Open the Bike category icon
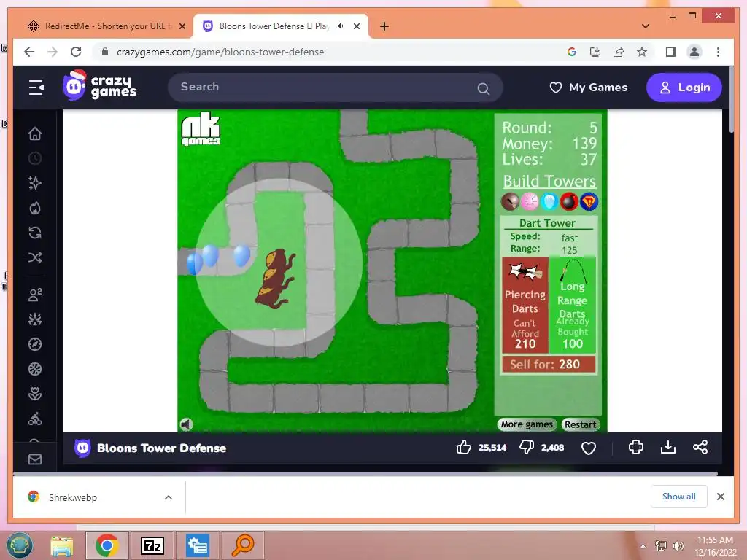The width and height of the screenshot is (747, 560). point(35,419)
